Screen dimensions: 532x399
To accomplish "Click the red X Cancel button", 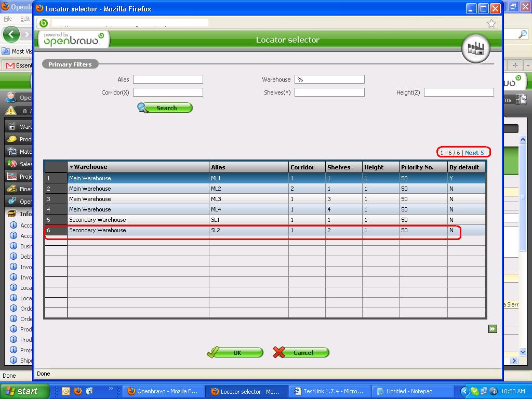I will pyautogui.click(x=301, y=353).
